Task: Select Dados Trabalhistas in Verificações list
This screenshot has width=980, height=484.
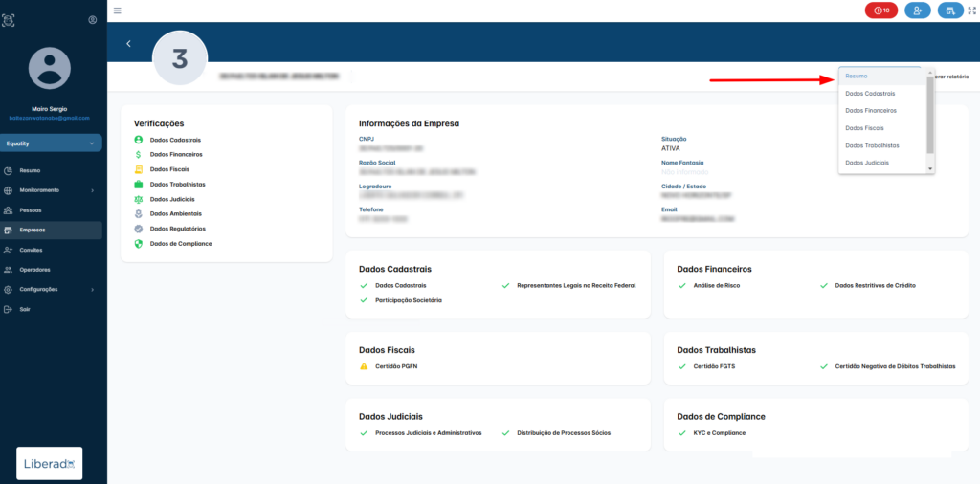Action: 177,185
